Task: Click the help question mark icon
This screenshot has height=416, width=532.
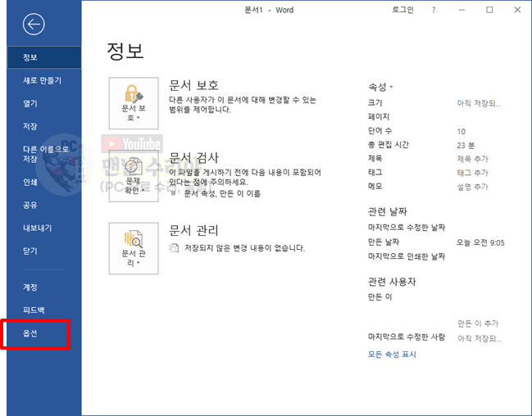Action: coord(434,10)
